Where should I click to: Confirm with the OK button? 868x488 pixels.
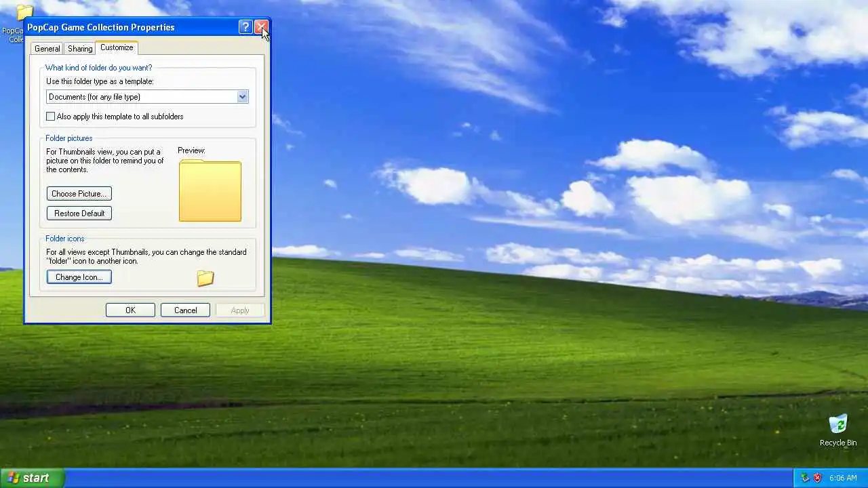pos(130,310)
